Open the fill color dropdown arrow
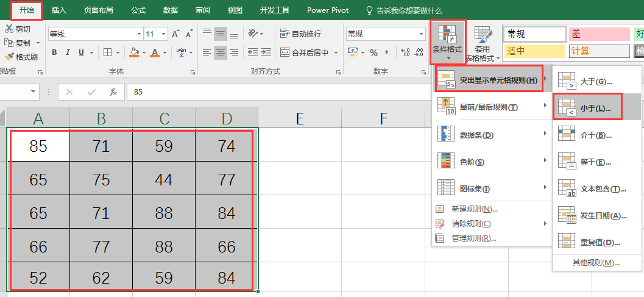 point(144,53)
